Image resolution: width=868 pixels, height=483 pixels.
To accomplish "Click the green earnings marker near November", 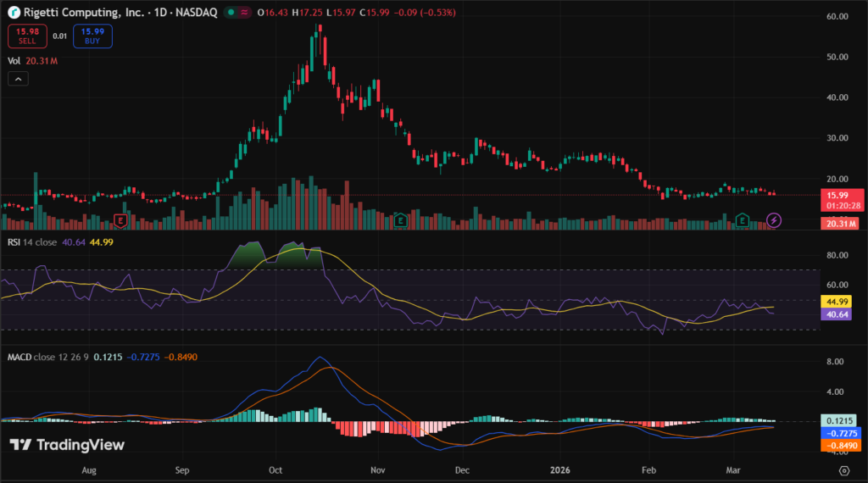I will pos(401,221).
